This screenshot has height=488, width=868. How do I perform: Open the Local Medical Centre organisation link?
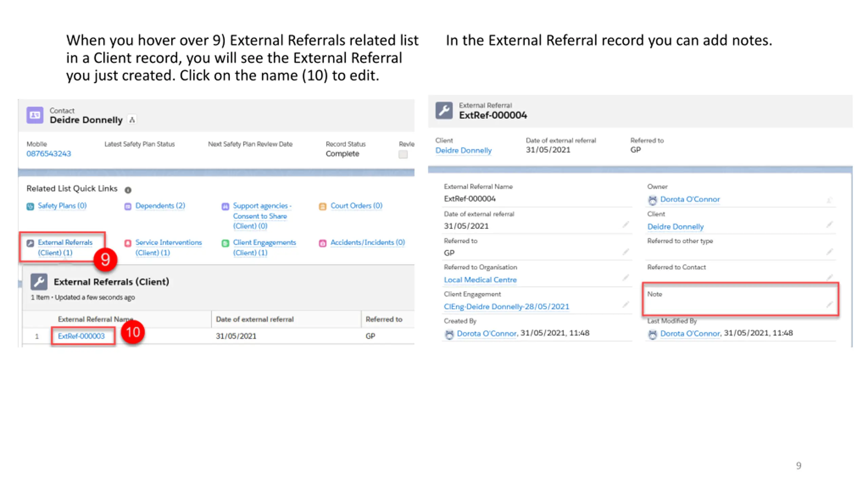480,280
